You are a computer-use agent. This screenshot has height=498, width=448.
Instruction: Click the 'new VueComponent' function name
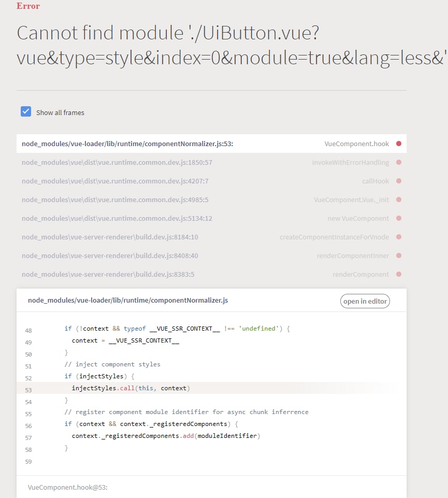pyautogui.click(x=358, y=219)
